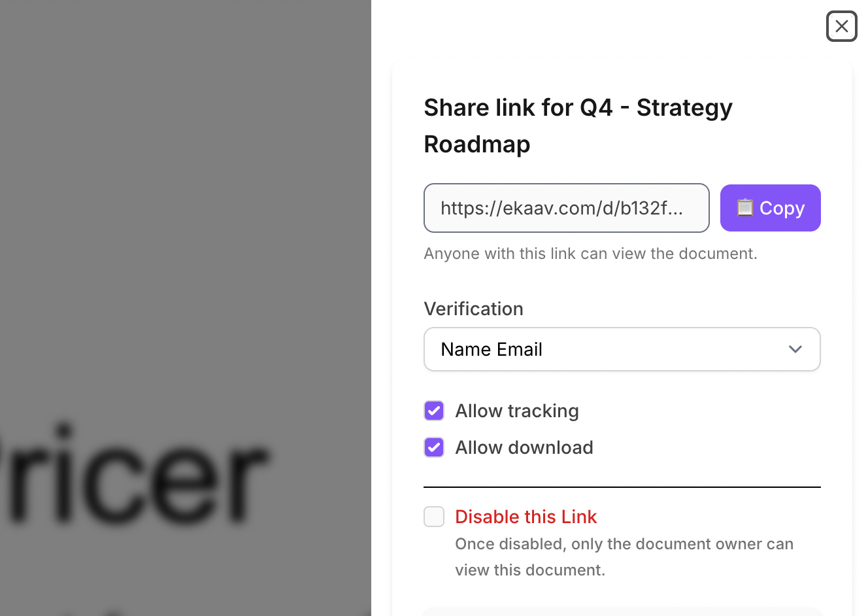
Task: Close the share link panel
Action: coord(841,26)
